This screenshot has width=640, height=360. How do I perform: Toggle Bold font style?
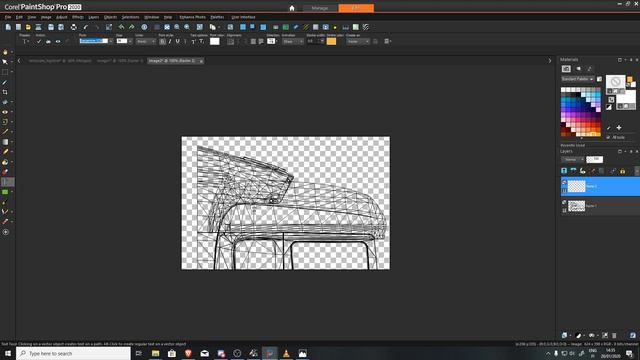coord(162,41)
